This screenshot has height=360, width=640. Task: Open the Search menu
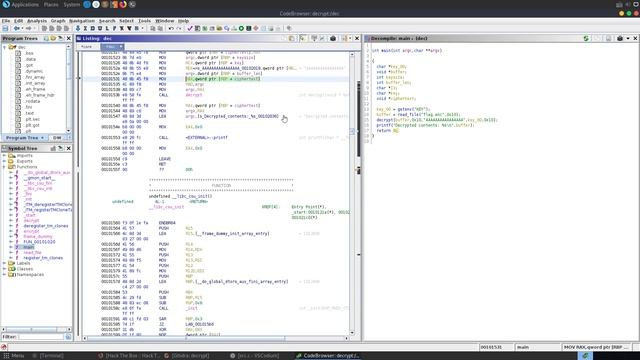[107, 21]
